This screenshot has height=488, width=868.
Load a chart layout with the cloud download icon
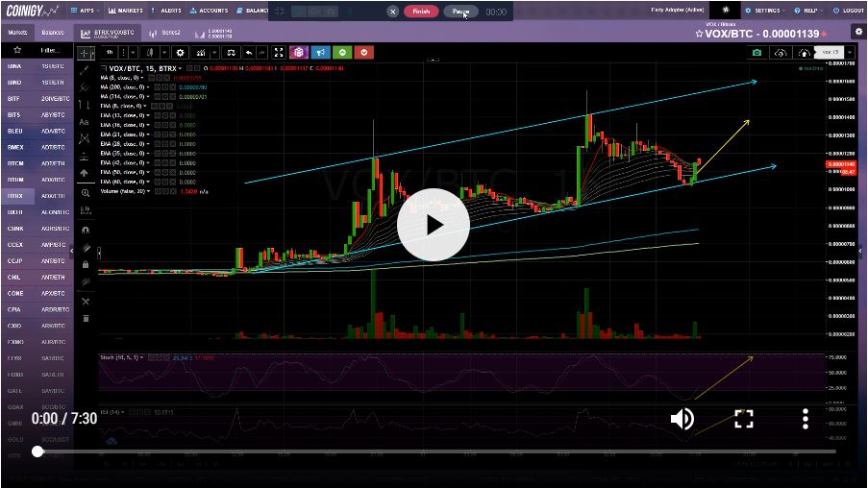781,53
